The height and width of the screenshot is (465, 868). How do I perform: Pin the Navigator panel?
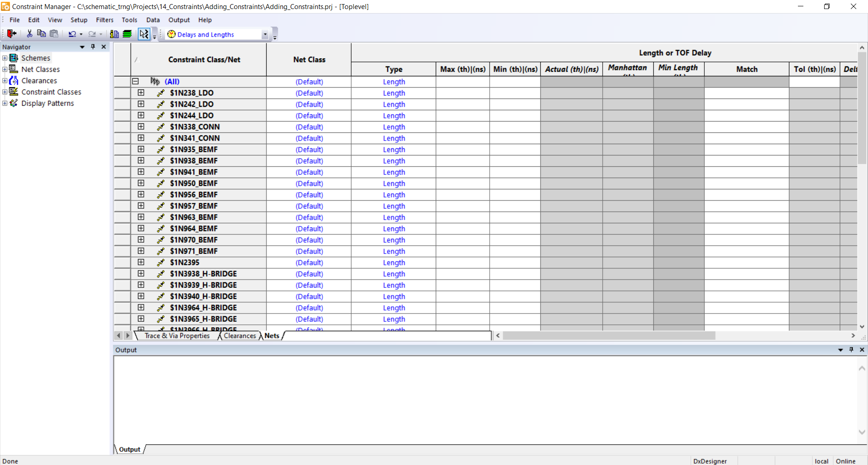click(x=93, y=47)
